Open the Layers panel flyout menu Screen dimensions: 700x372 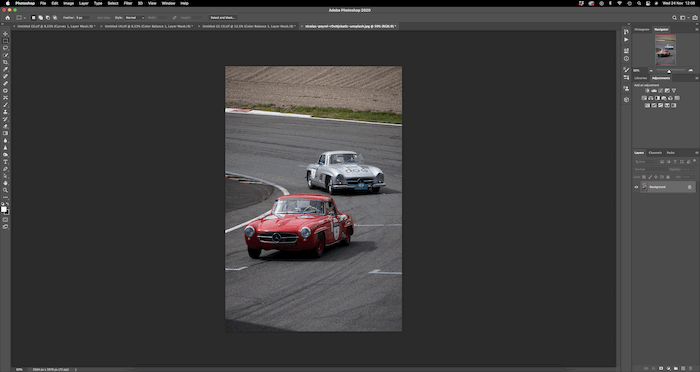[x=696, y=153]
